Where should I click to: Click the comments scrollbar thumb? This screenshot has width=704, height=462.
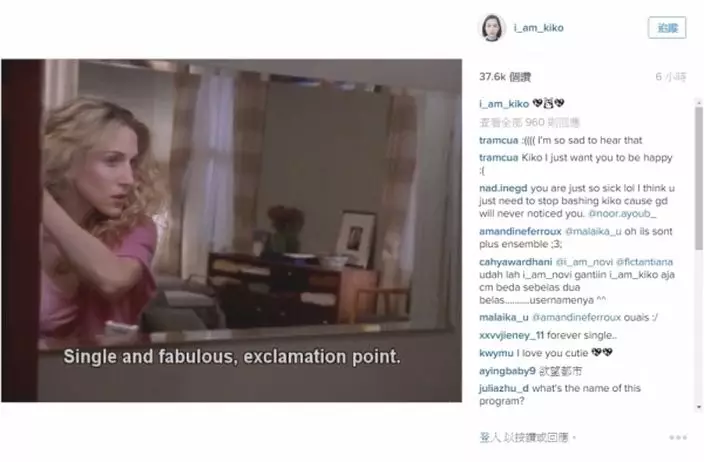699,179
